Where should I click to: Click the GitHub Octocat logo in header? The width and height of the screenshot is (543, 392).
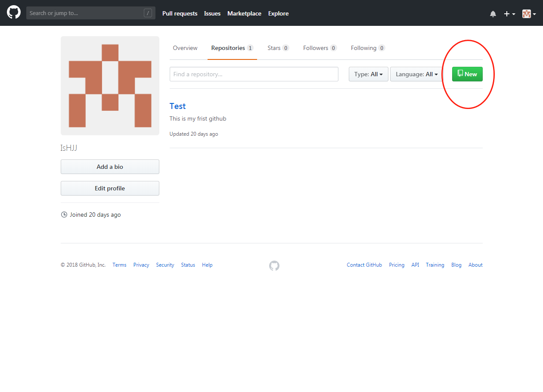(x=14, y=12)
